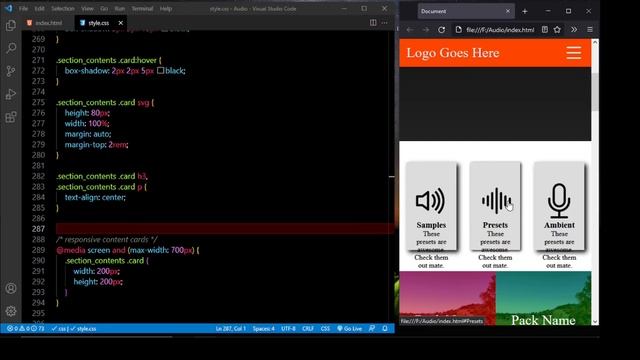Image resolution: width=640 pixels, height=360 pixels.
Task: Open the Extensions view
Action: coord(11,117)
